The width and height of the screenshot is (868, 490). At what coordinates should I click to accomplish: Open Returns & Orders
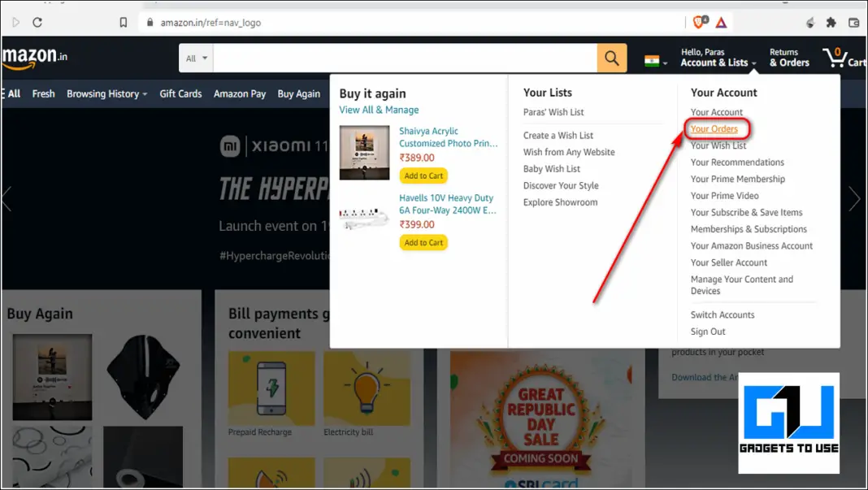pos(789,58)
